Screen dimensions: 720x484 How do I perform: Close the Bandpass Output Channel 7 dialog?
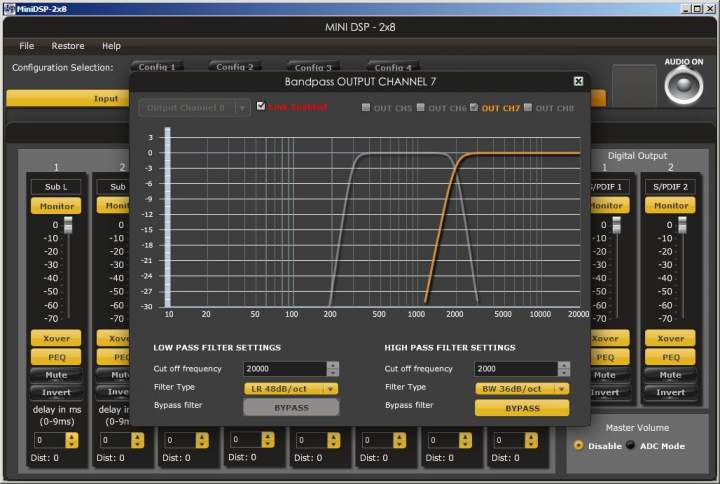pyautogui.click(x=578, y=81)
